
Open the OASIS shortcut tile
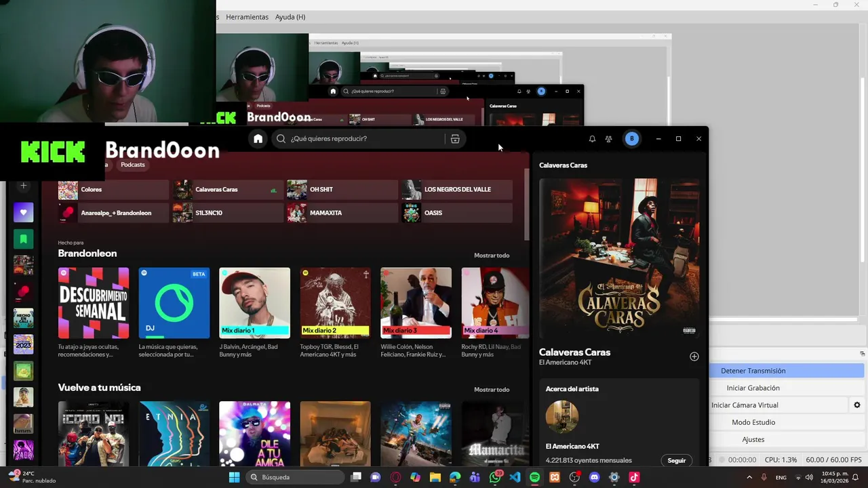457,213
